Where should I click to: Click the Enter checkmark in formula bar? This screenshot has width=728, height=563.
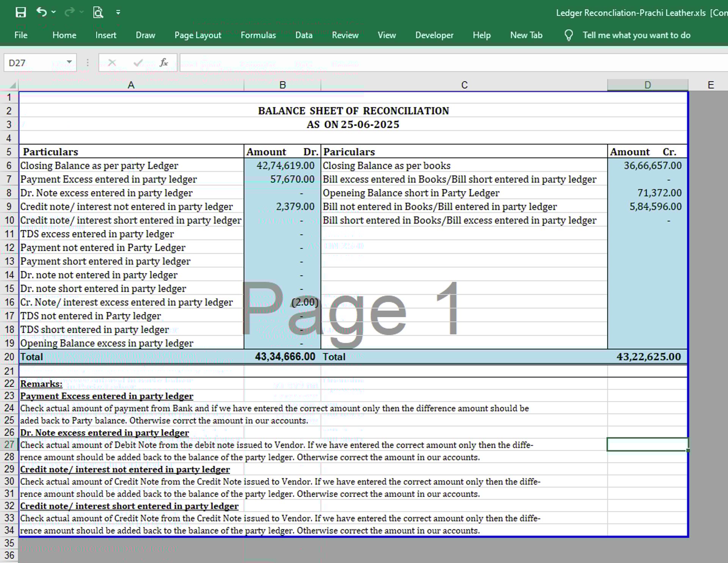point(138,63)
